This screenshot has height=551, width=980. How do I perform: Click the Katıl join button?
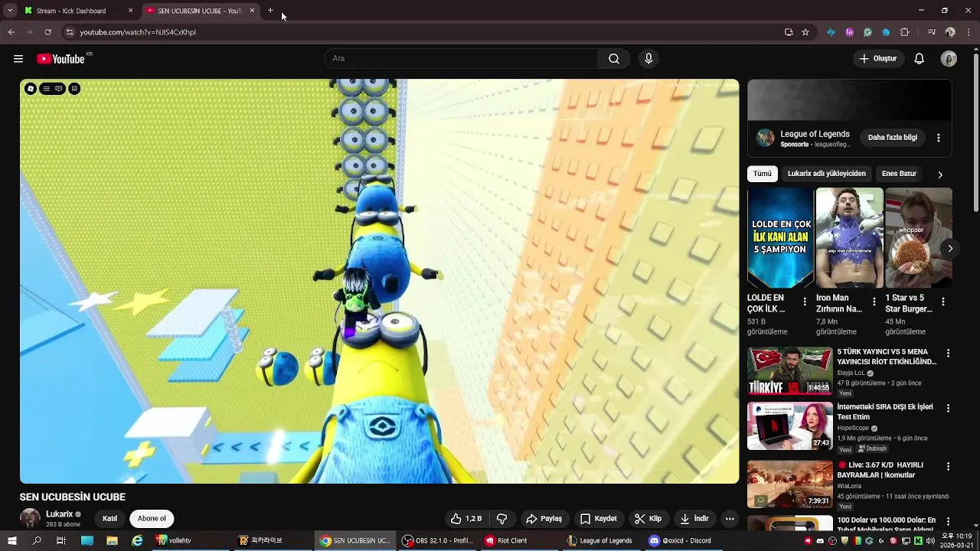click(110, 519)
